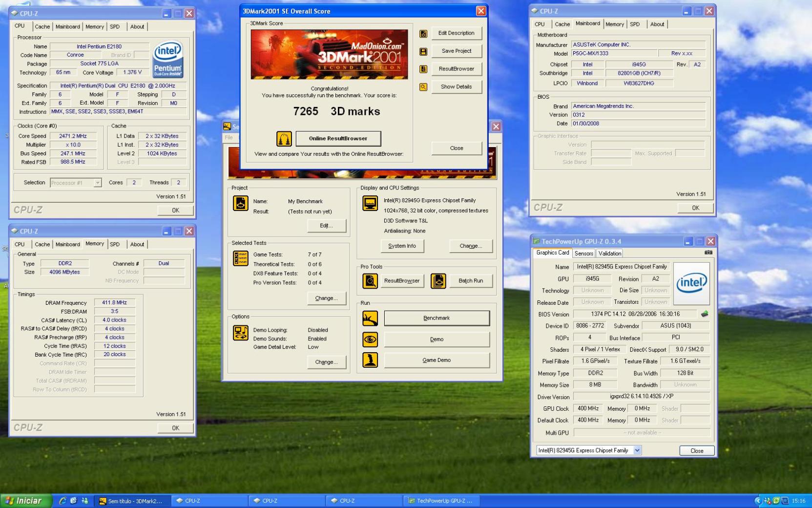Image resolution: width=812 pixels, height=508 pixels.
Task: Click the Show Details magnifier icon
Action: [423, 87]
